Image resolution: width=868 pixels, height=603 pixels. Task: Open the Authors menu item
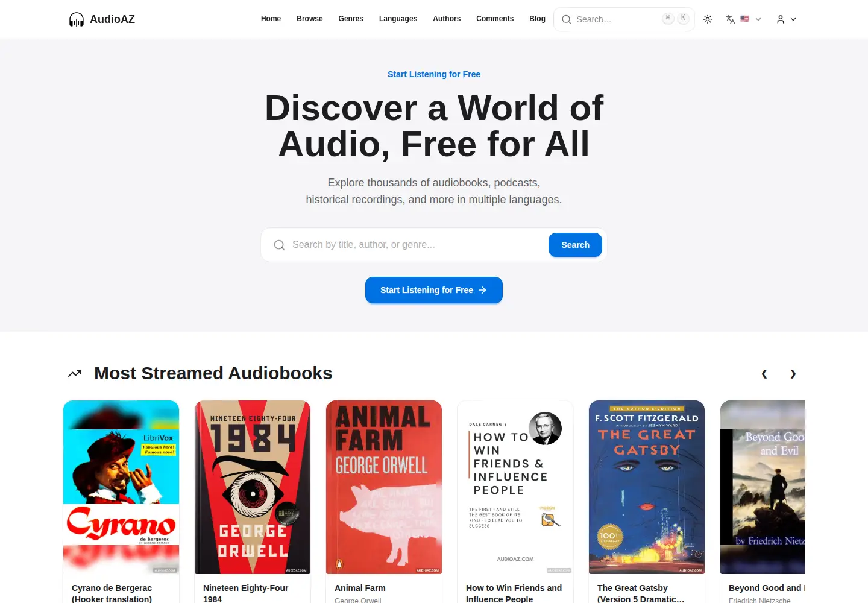(x=447, y=19)
